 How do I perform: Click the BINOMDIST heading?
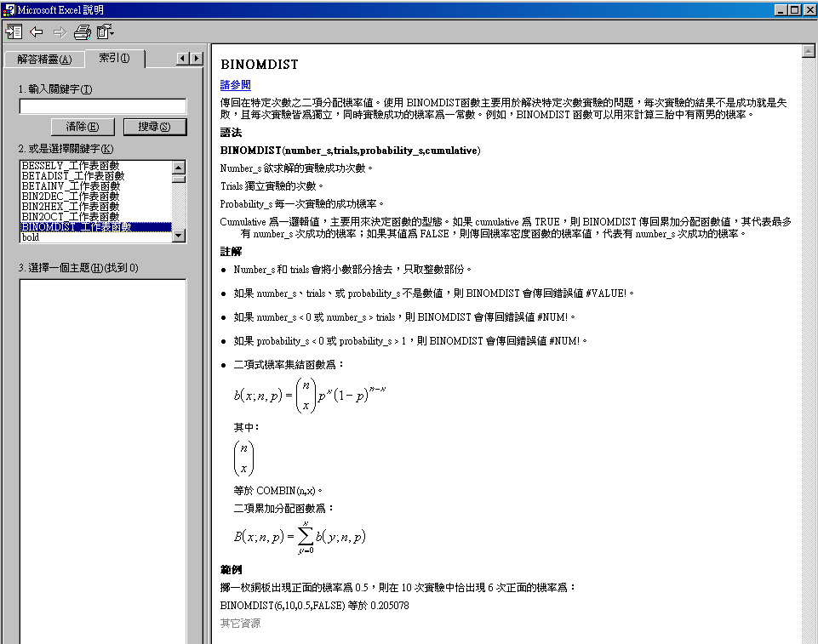260,65
